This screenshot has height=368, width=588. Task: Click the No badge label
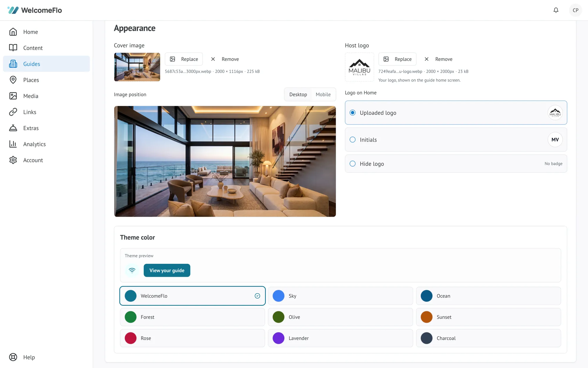(x=553, y=164)
